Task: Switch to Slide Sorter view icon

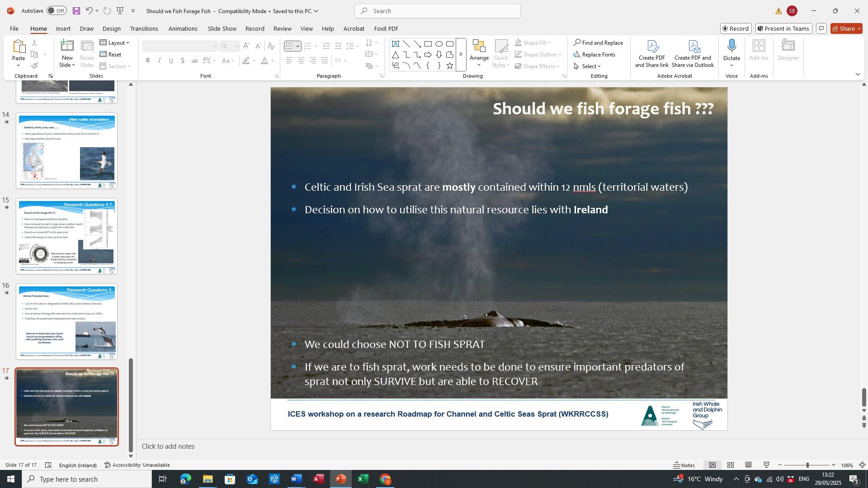Action: tap(731, 465)
